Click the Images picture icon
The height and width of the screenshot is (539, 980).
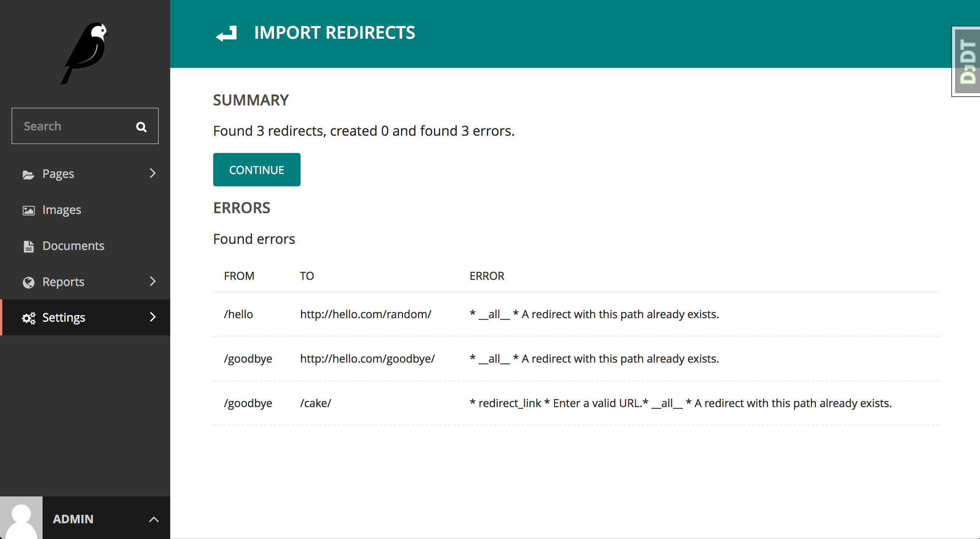[28, 210]
